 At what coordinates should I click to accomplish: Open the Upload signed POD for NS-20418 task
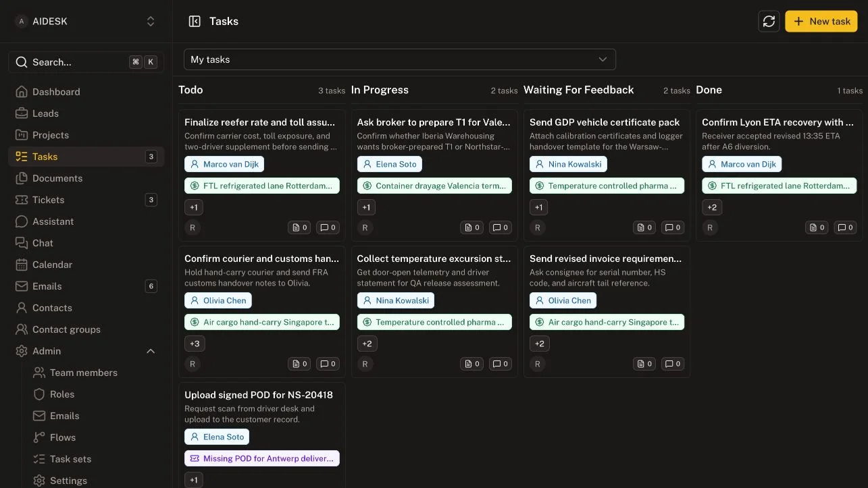pos(259,395)
